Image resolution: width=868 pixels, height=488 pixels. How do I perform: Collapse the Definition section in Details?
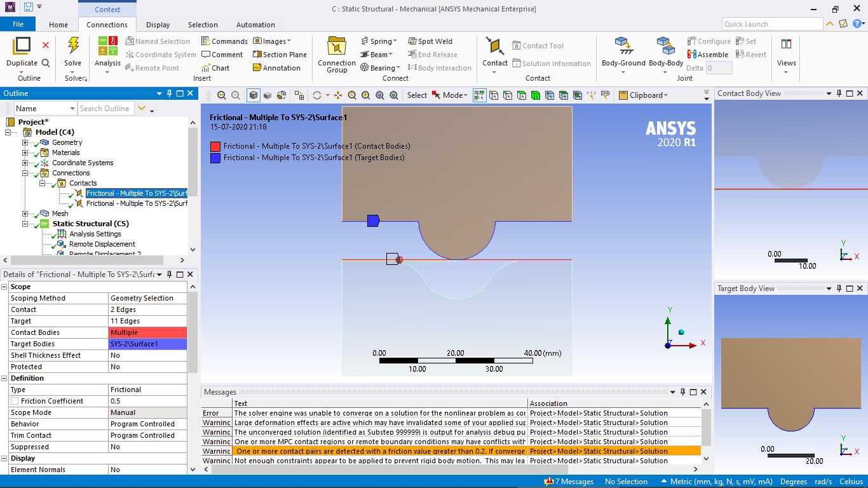tap(4, 378)
